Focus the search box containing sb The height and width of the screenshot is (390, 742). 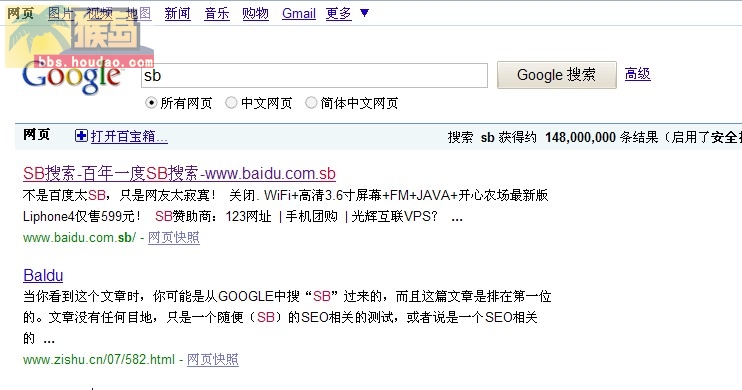[314, 75]
